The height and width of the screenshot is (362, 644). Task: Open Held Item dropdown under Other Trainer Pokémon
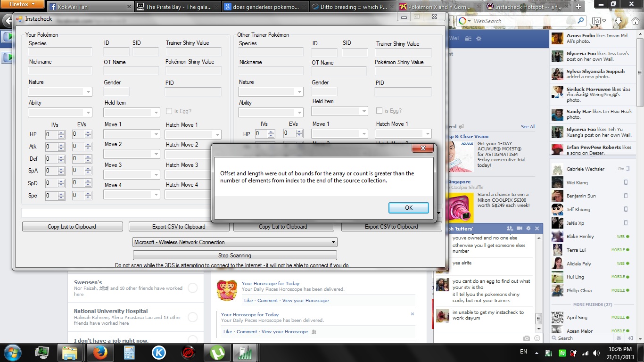363,111
